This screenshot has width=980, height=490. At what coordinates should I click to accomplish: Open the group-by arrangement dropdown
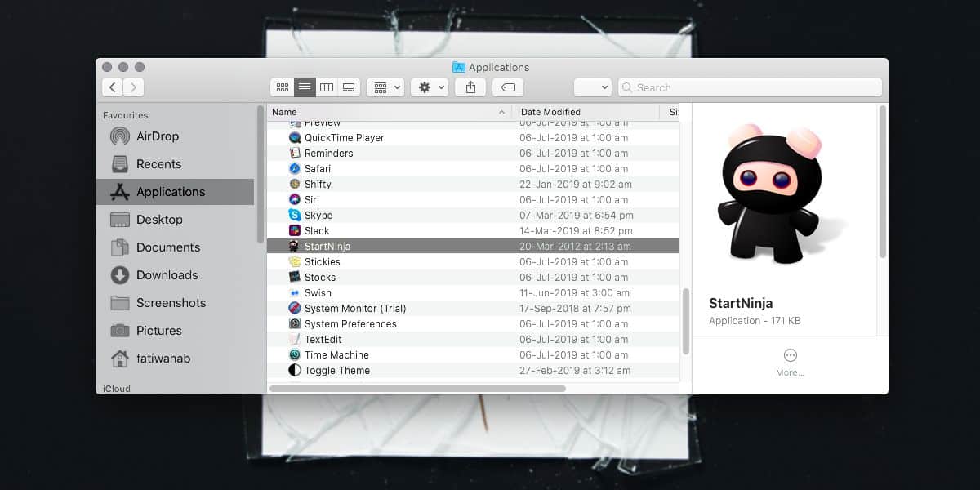pos(385,87)
